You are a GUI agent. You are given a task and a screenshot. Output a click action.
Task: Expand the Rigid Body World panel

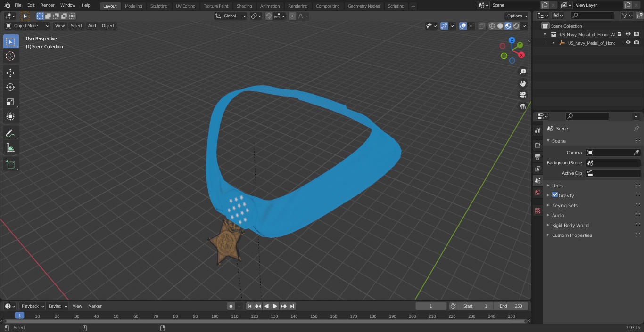click(x=570, y=225)
